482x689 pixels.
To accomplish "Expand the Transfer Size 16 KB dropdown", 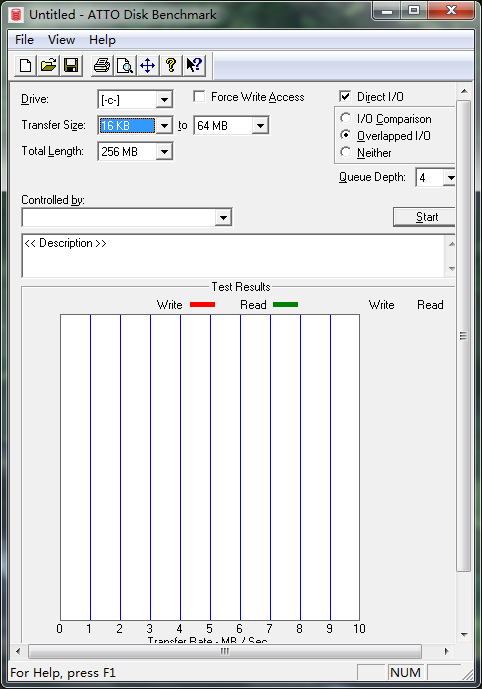I will (x=164, y=126).
